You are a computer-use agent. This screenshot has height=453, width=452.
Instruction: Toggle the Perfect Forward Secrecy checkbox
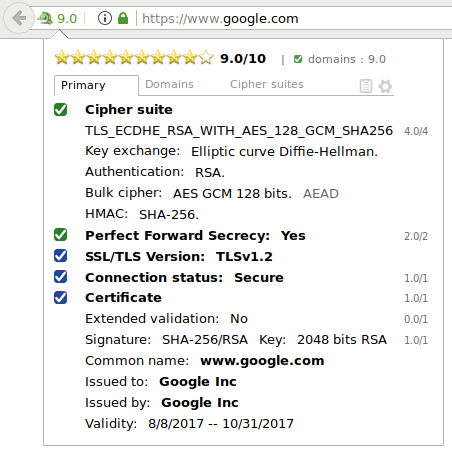point(60,235)
